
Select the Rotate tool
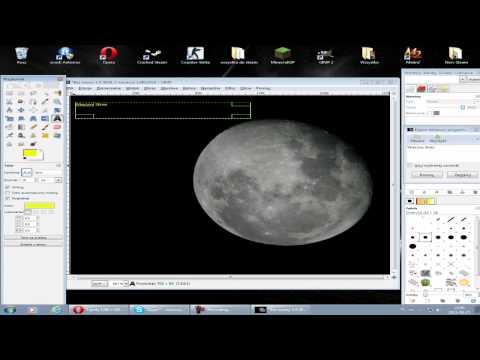57,110
